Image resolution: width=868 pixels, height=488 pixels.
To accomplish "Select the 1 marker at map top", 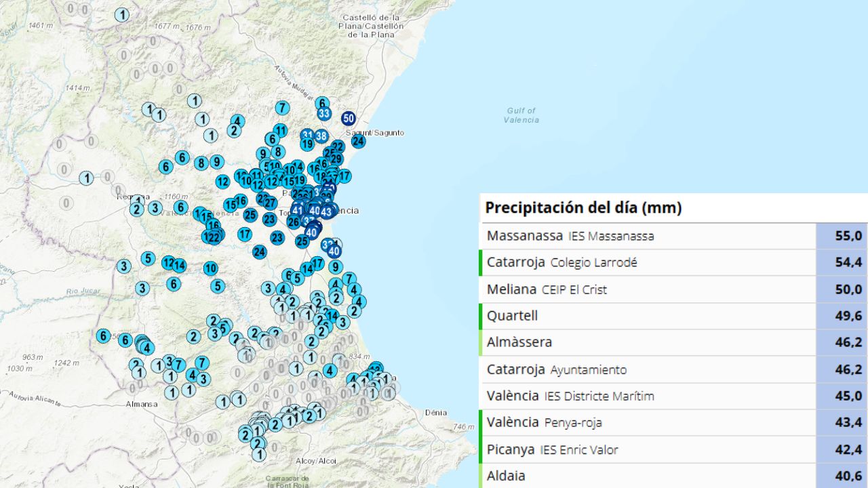I will point(122,14).
